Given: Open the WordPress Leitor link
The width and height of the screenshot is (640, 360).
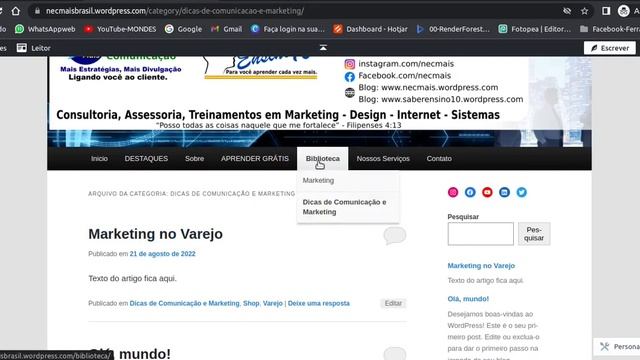Looking at the screenshot, I should 34,48.
